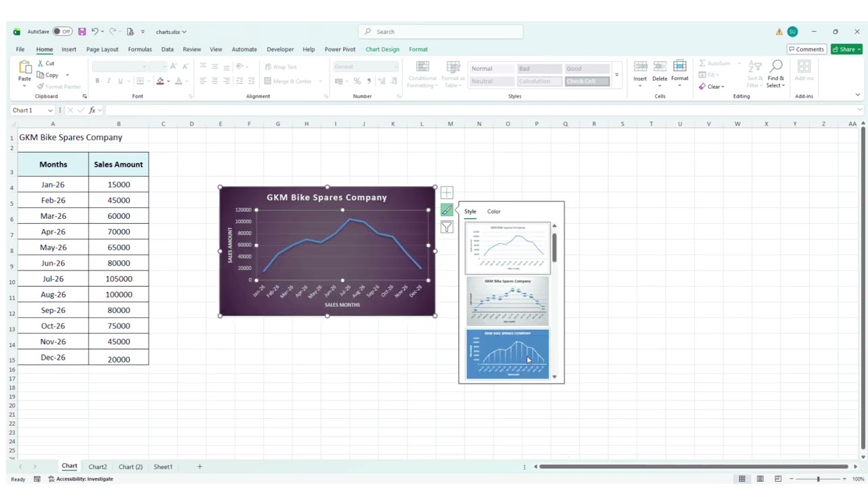Click the chart title GKM Bike Spares Company
This screenshot has width=868, height=488.
click(327, 197)
